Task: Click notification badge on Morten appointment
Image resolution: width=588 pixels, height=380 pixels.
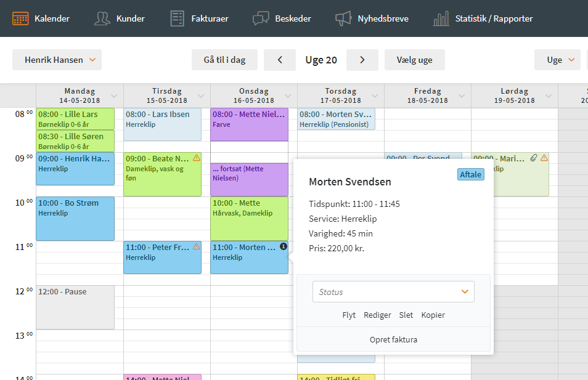Action: 284,246
